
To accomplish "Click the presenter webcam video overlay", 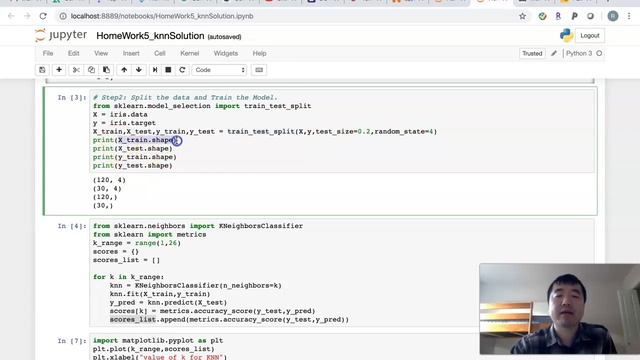I will (x=560, y=309).
